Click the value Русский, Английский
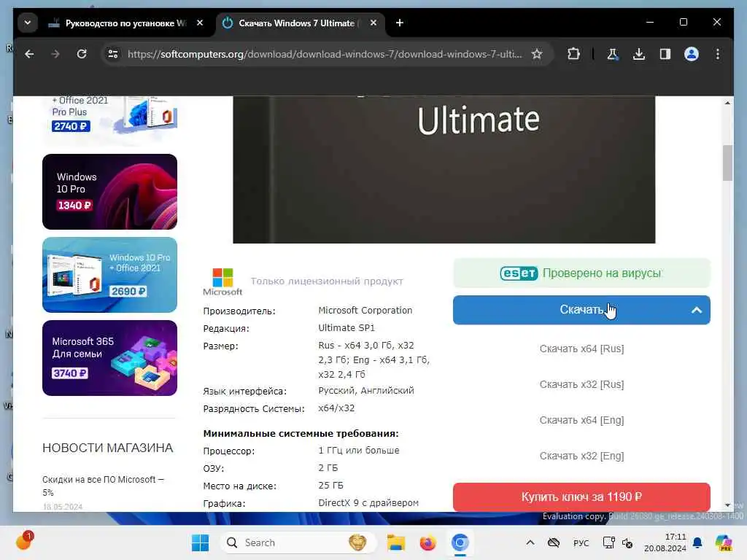This screenshot has height=560, width=747. click(x=366, y=391)
